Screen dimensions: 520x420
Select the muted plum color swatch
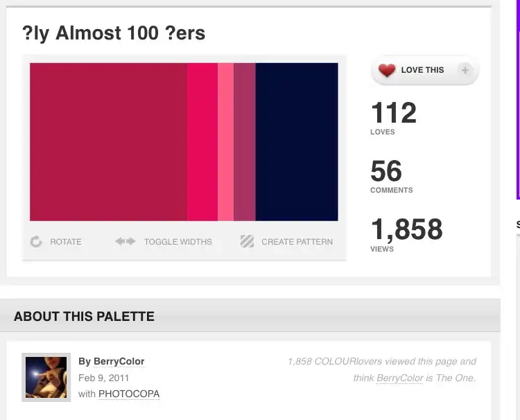245,142
